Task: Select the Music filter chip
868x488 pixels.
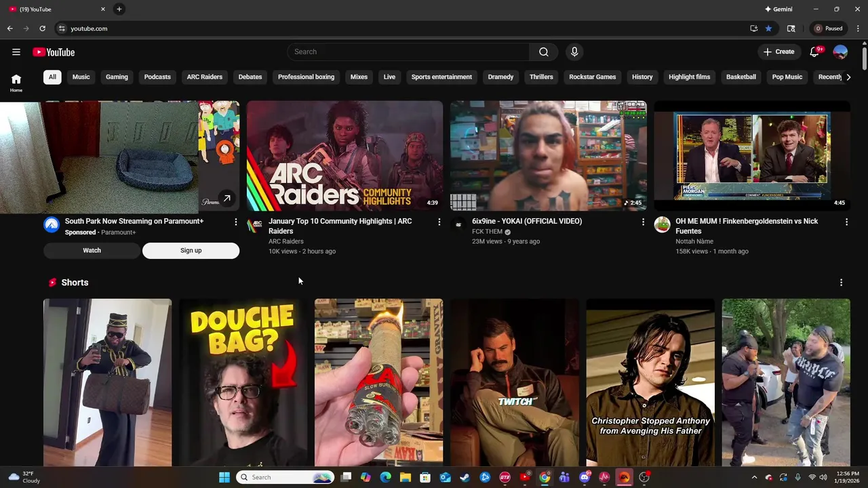Action: [81, 77]
